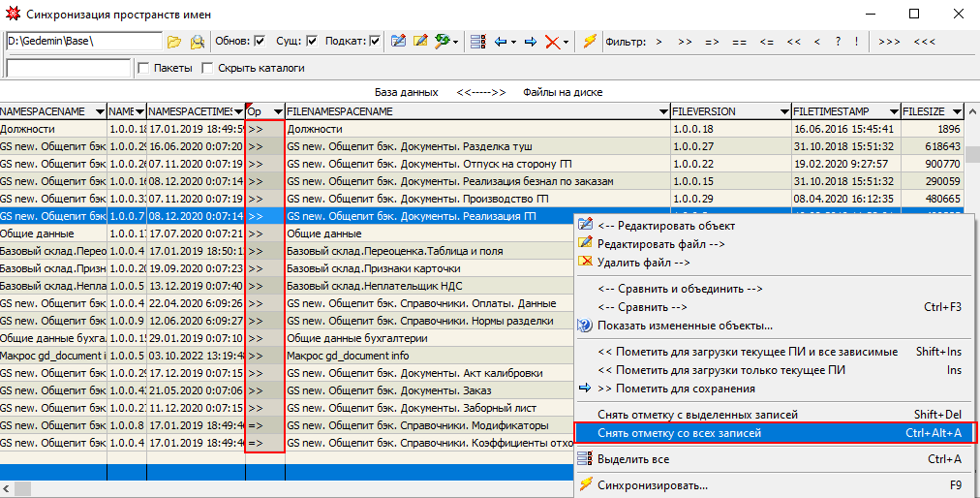This screenshot has width=980, height=498.
Task: Open the FILEVERSION column dropdown arrow
Action: (783, 111)
